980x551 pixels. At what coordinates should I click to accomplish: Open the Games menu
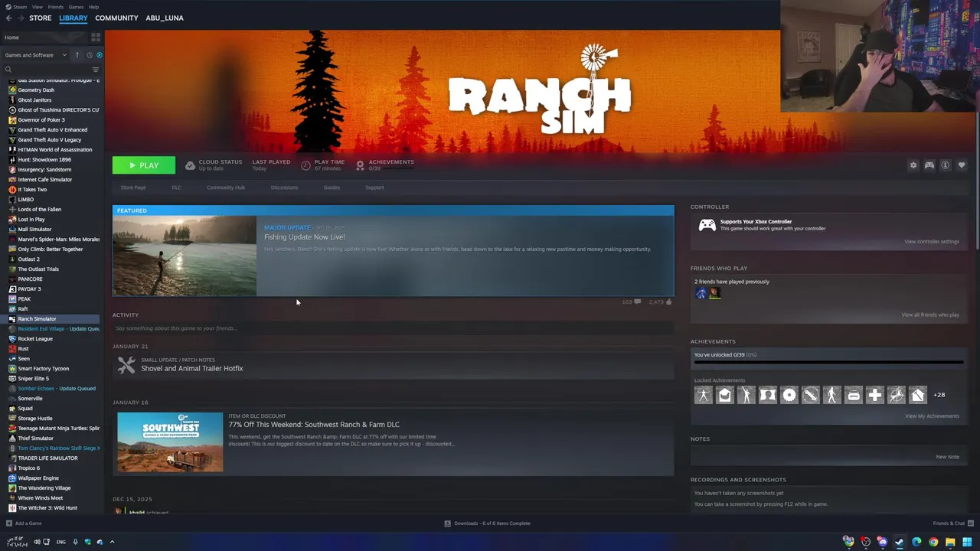76,7
